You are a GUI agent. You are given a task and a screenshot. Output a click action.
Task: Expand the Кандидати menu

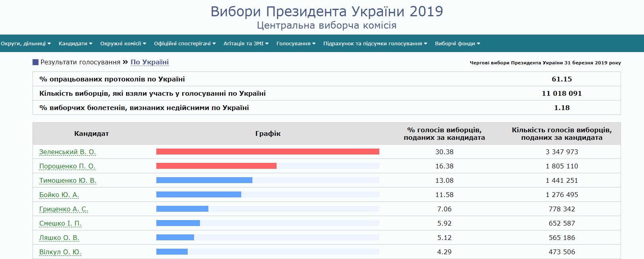pyautogui.click(x=75, y=44)
